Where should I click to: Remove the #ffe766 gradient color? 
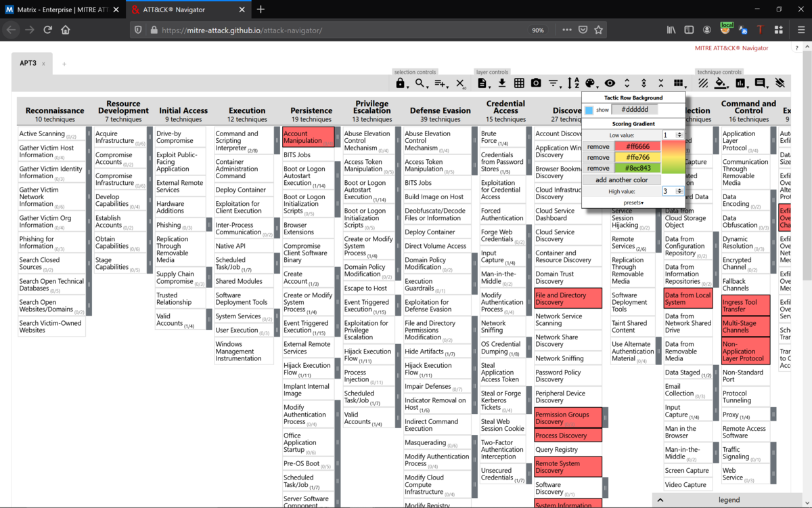click(598, 157)
